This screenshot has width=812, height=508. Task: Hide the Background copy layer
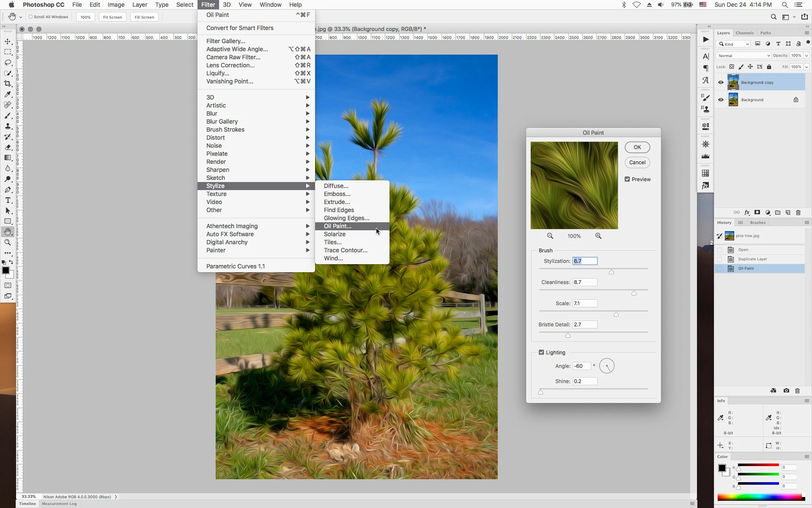[721, 83]
